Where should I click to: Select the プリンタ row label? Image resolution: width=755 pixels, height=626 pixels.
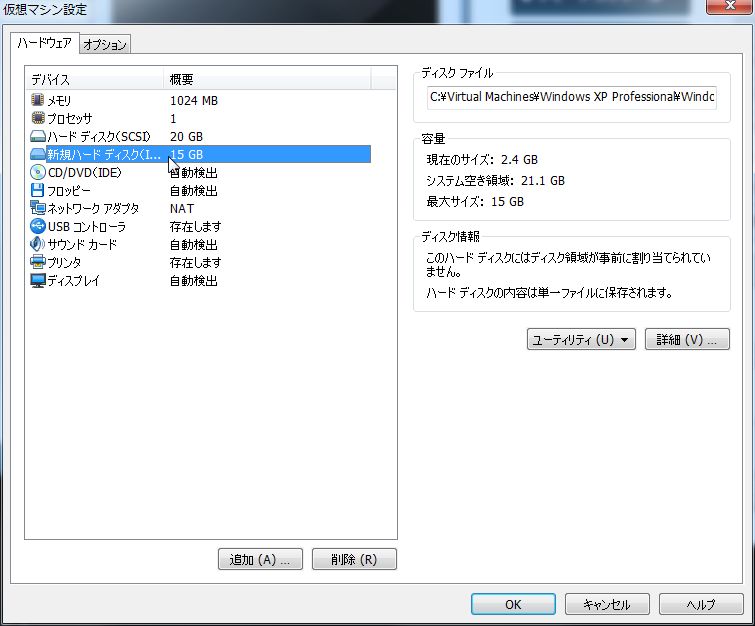64,262
